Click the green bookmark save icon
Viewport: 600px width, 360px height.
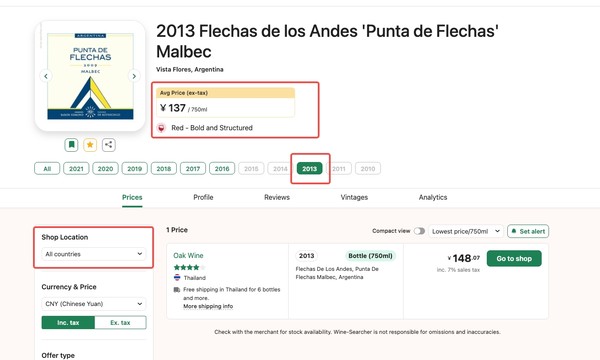pos(71,145)
